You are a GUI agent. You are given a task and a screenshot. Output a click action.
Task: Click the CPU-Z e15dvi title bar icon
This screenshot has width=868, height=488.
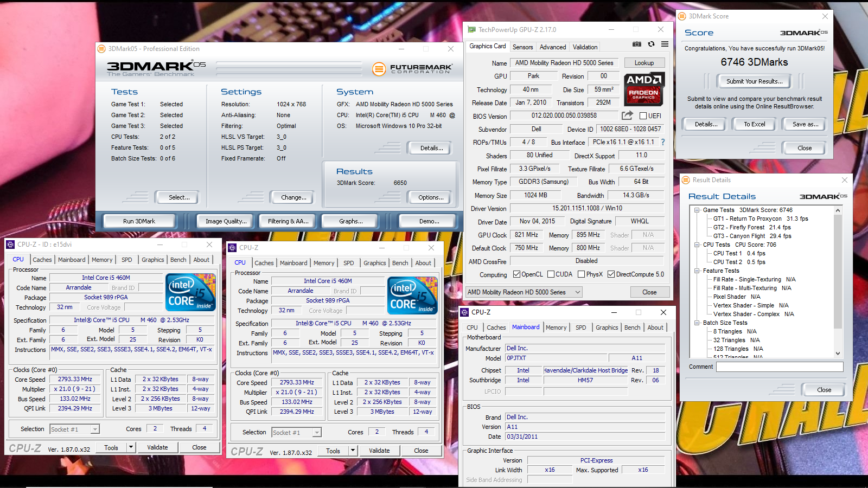click(10, 245)
